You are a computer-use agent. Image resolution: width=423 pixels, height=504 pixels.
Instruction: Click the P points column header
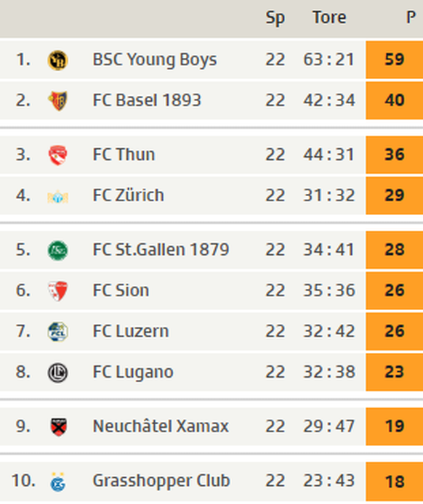411,17
